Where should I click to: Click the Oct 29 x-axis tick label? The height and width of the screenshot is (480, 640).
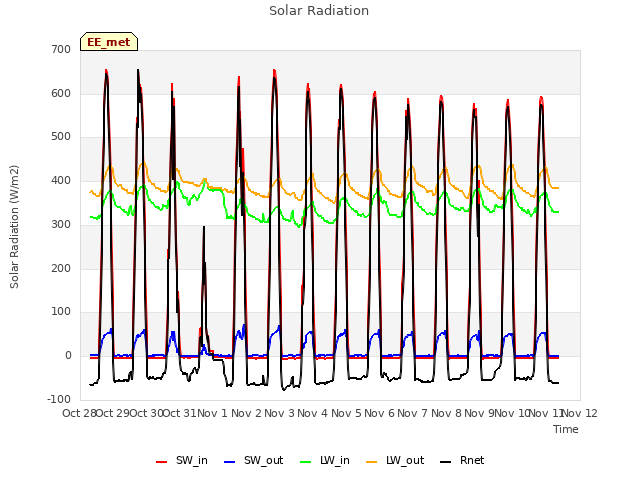tap(113, 413)
